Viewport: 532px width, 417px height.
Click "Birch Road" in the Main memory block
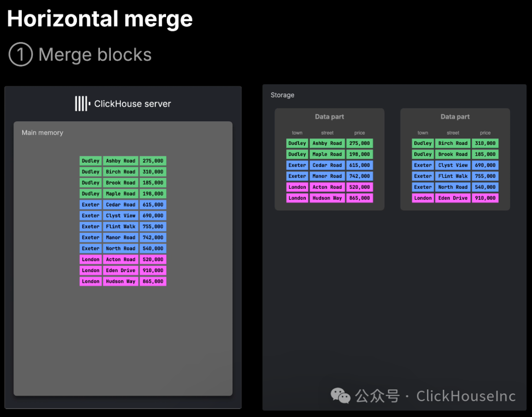pos(121,172)
